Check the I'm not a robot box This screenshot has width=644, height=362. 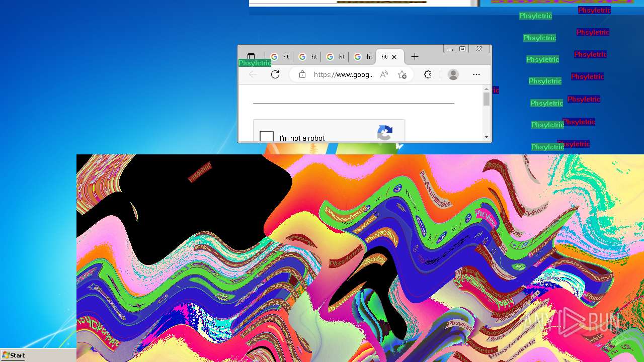[267, 136]
